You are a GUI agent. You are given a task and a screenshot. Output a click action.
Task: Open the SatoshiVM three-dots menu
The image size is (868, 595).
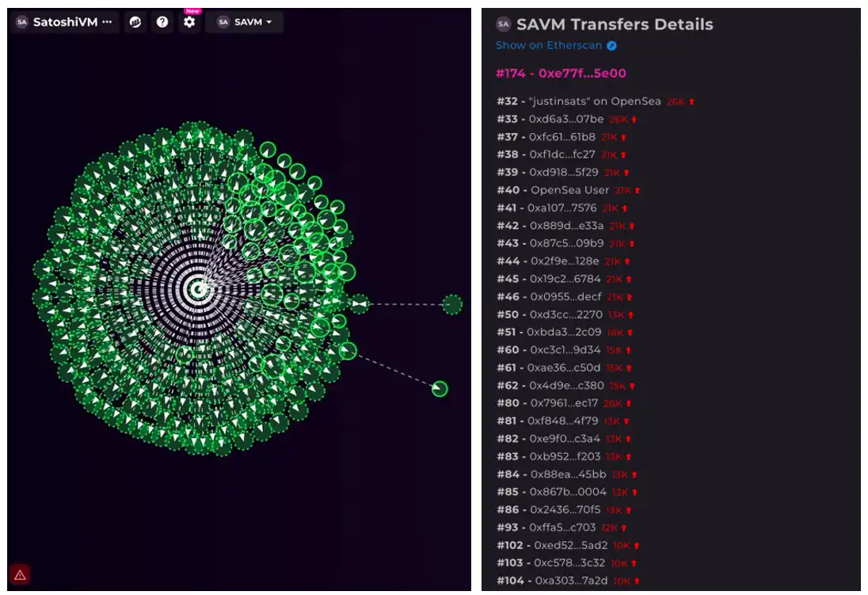(x=107, y=22)
